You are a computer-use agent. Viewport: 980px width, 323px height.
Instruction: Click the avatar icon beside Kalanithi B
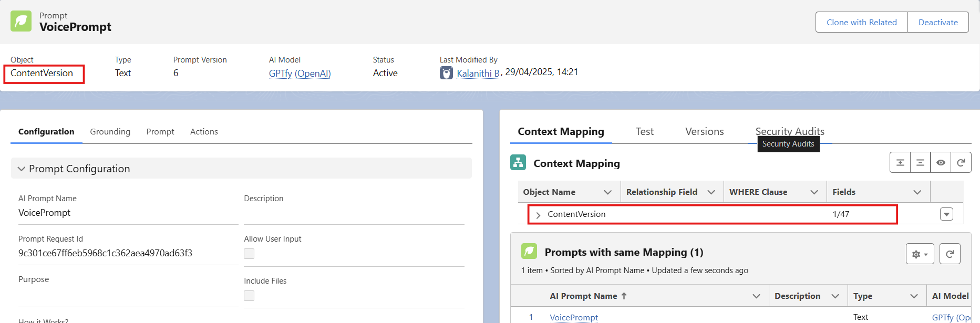[446, 73]
